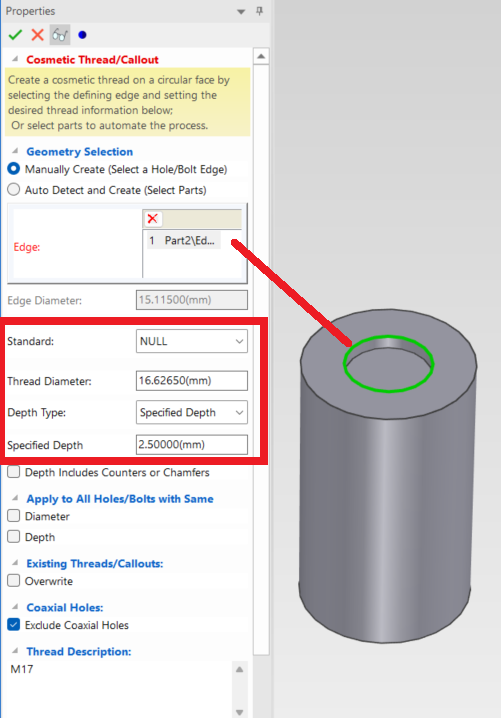Collapse the Geometry Selection section

coord(15,151)
